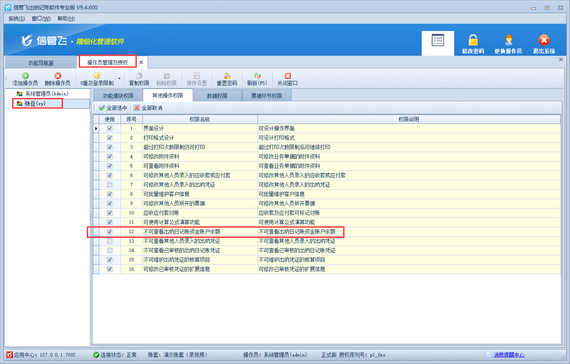Enable checkbox for row 14 permission
Image resolution: width=570 pixels, height=364 pixels.
tap(110, 251)
